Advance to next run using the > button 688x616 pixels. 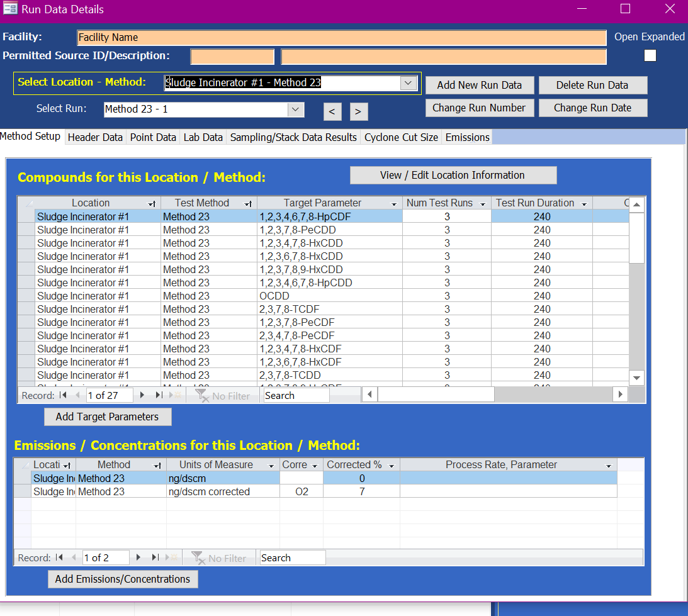[x=358, y=111]
